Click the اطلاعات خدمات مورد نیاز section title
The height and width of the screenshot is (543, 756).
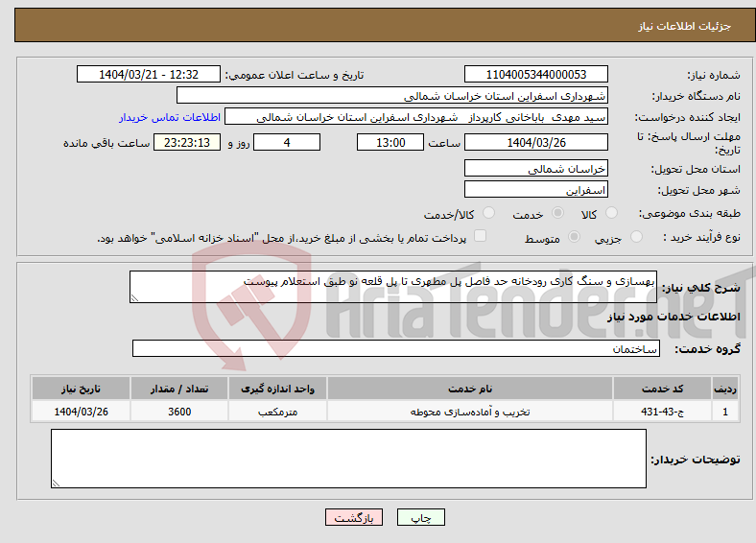coord(673,317)
